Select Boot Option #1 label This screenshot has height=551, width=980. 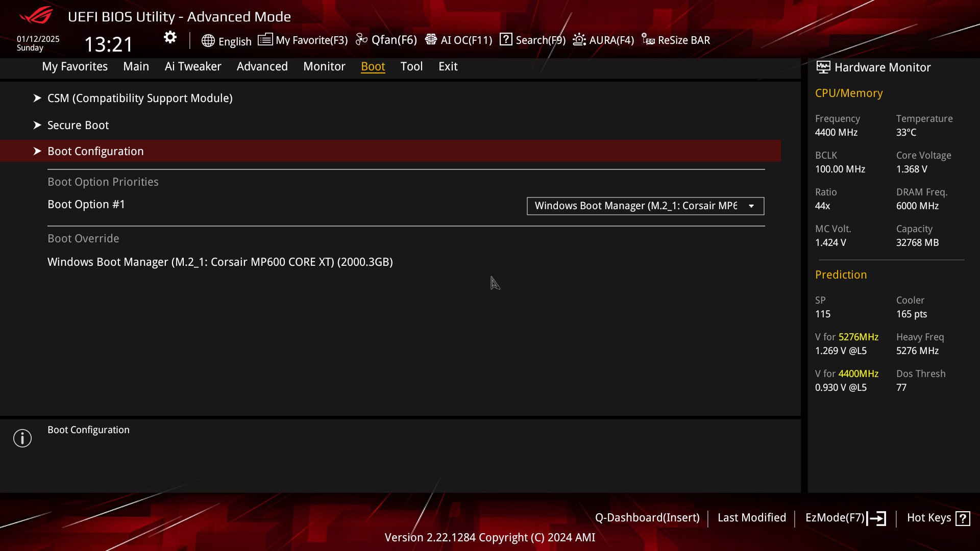pyautogui.click(x=86, y=205)
